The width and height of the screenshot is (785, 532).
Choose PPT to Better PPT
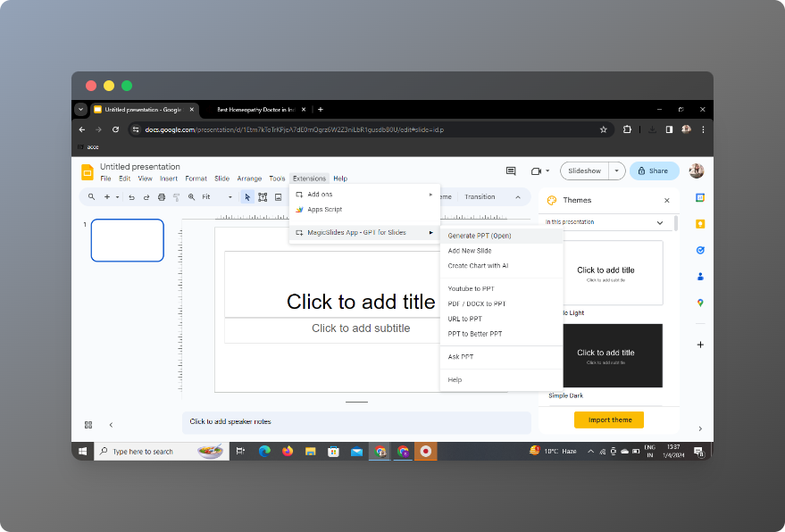click(501, 334)
